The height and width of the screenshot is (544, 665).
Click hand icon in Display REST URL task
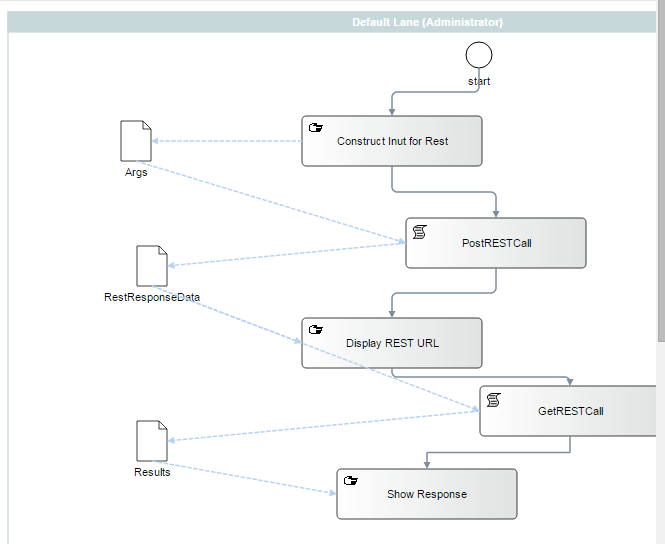316,329
